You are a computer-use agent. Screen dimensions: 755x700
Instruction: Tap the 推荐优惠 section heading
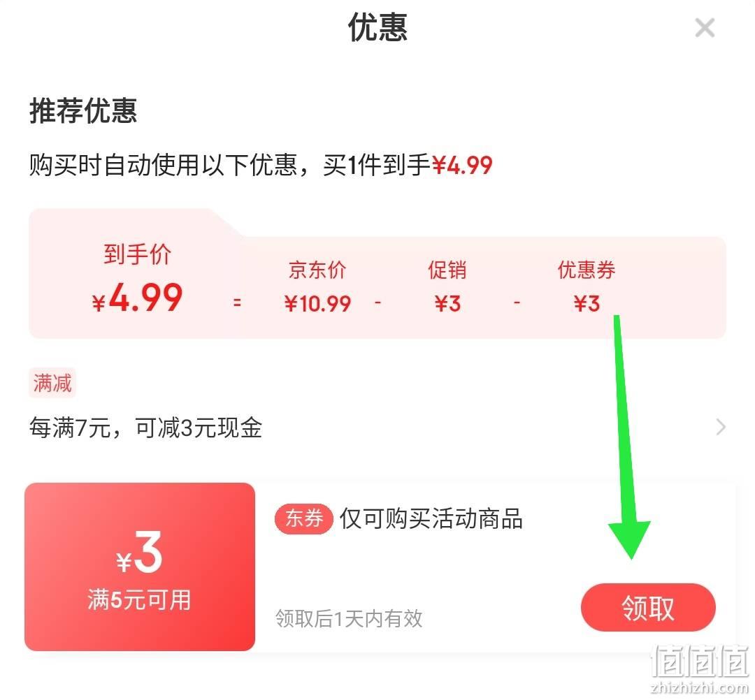point(83,110)
